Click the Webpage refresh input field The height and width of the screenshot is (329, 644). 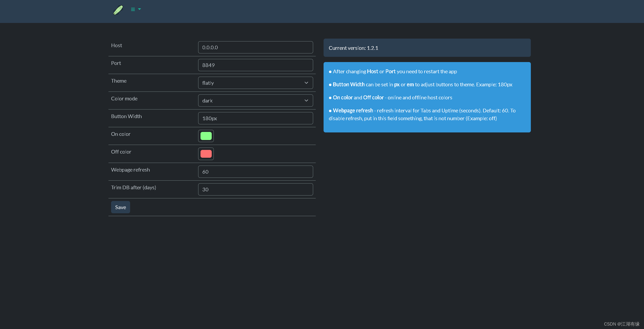coord(255,172)
